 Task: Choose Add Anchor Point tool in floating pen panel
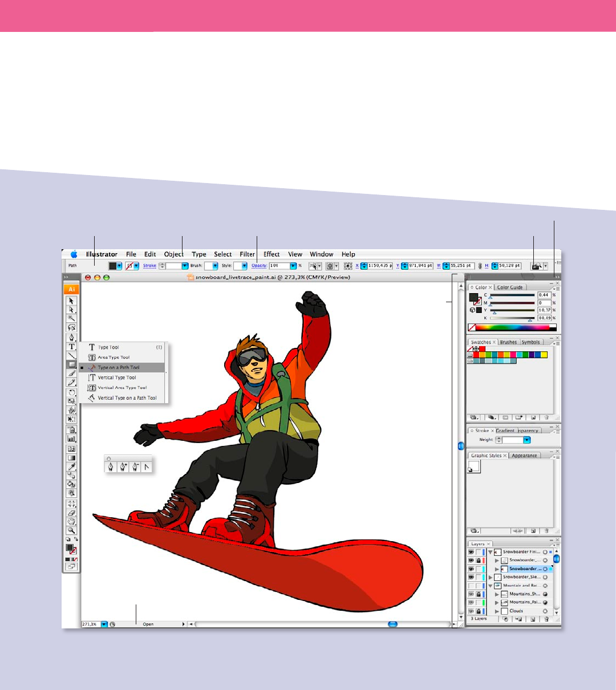pos(123,466)
